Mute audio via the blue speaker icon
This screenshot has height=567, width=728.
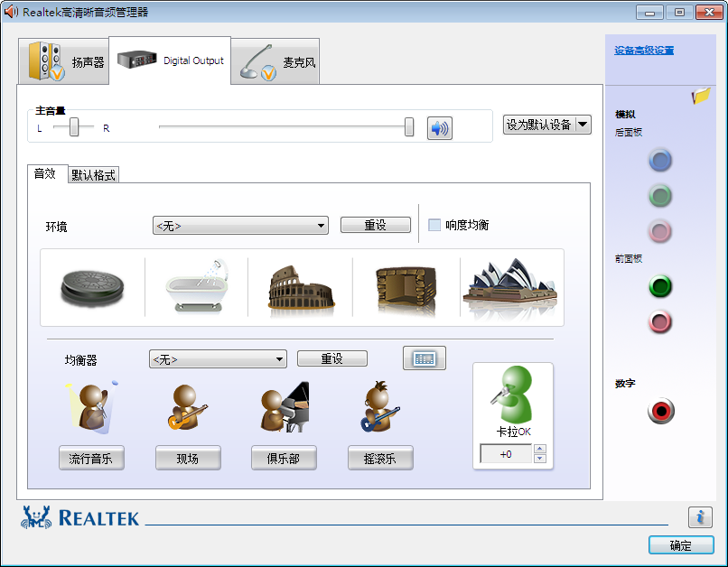tap(439, 126)
